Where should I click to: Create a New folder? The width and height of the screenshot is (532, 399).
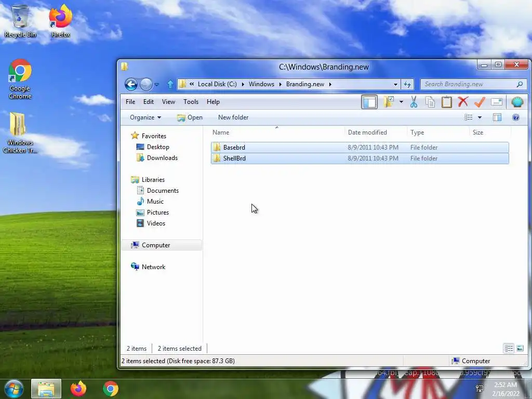click(233, 117)
